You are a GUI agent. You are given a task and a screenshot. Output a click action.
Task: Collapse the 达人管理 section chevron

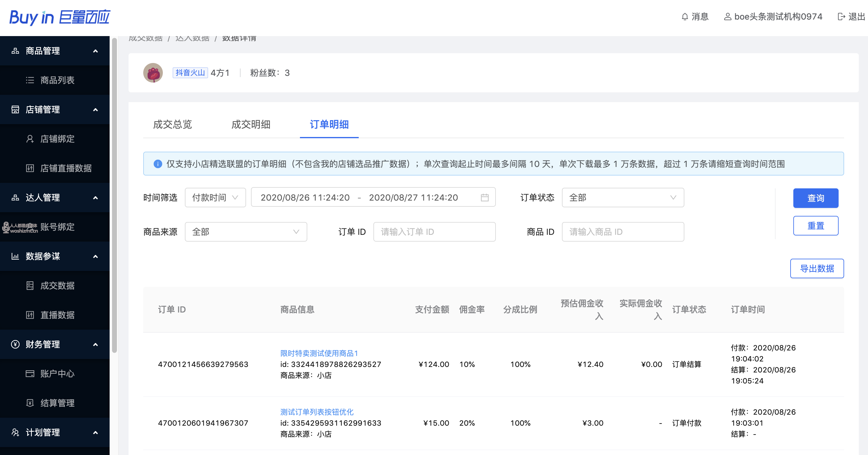[x=95, y=198]
